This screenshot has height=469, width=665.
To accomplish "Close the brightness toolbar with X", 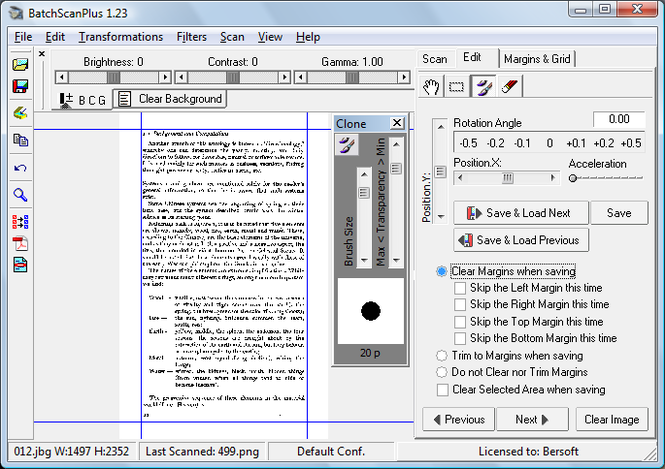I will [42, 54].
